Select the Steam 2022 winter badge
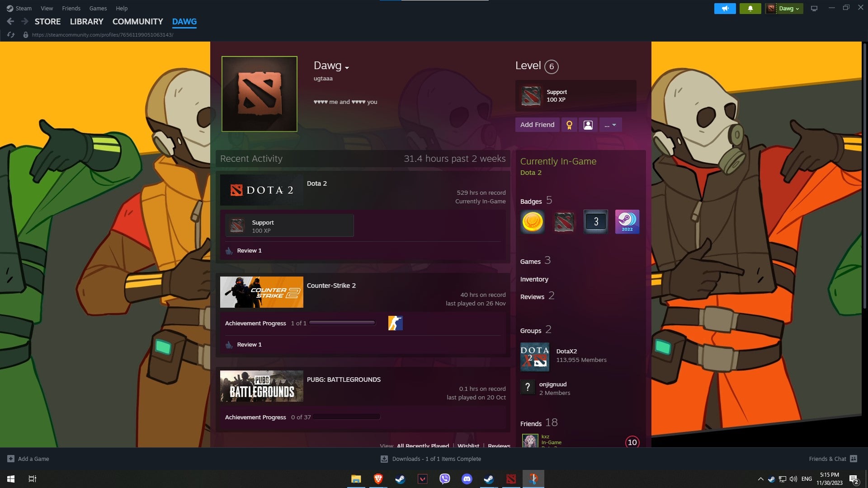This screenshot has width=868, height=488. [x=627, y=221]
